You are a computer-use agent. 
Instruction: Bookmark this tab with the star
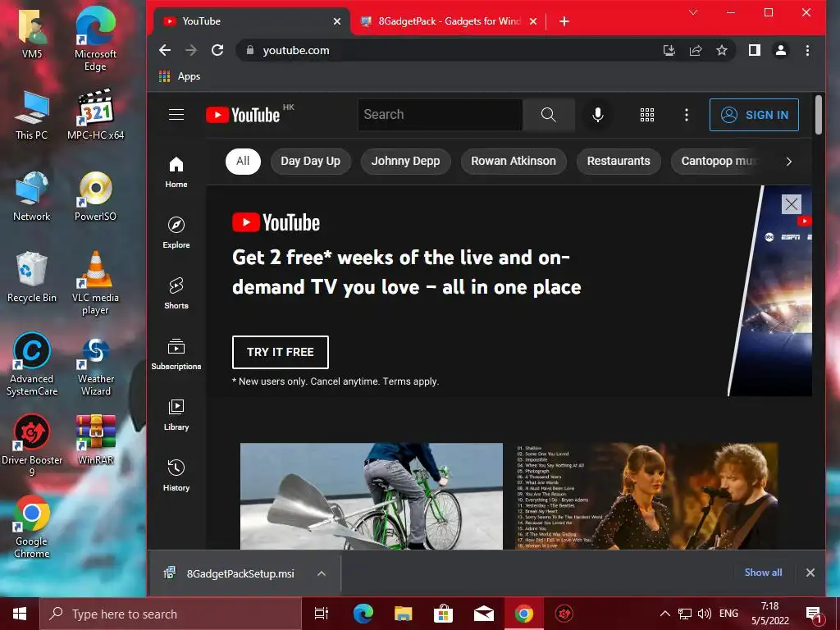click(722, 50)
